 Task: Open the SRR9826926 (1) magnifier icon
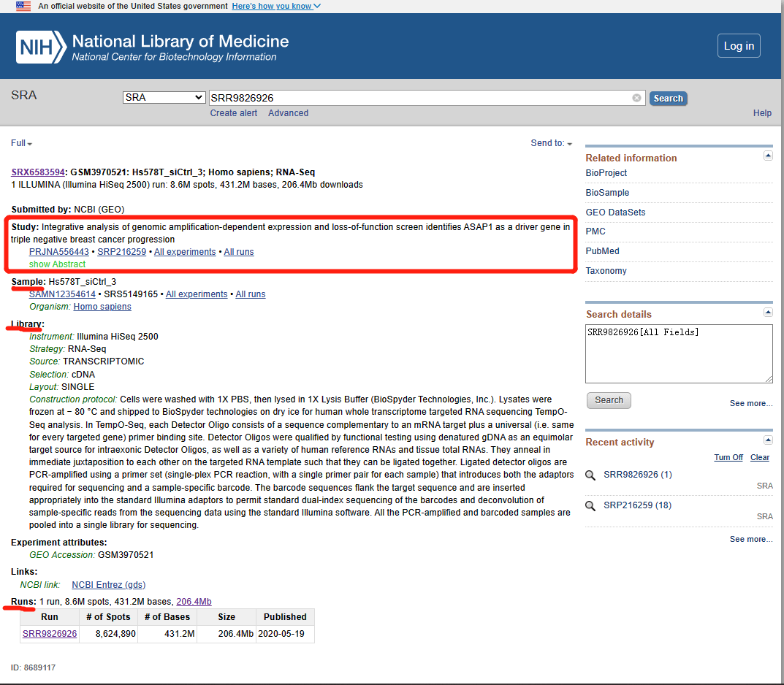(x=590, y=475)
